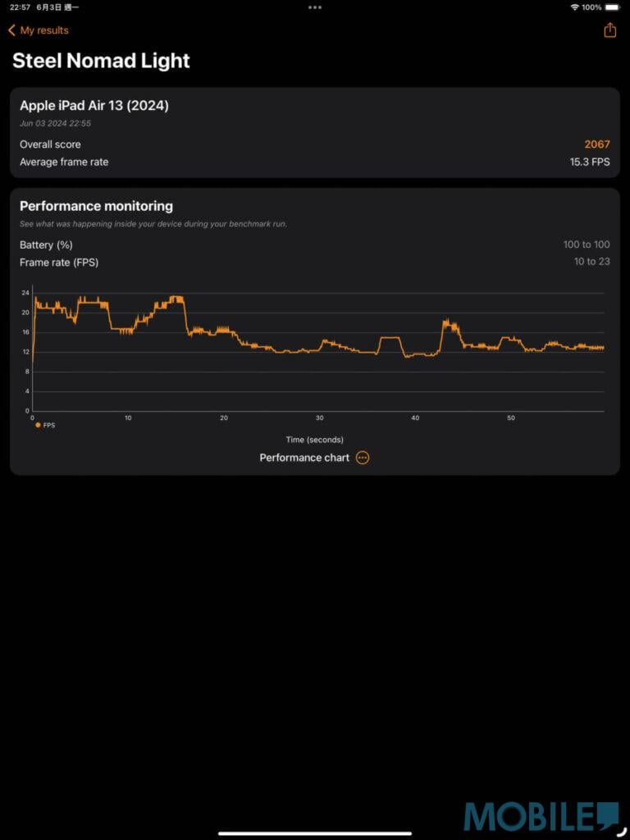Tap the home indicator bar at bottom
Viewport: 630px width, 840px height.
[315, 833]
